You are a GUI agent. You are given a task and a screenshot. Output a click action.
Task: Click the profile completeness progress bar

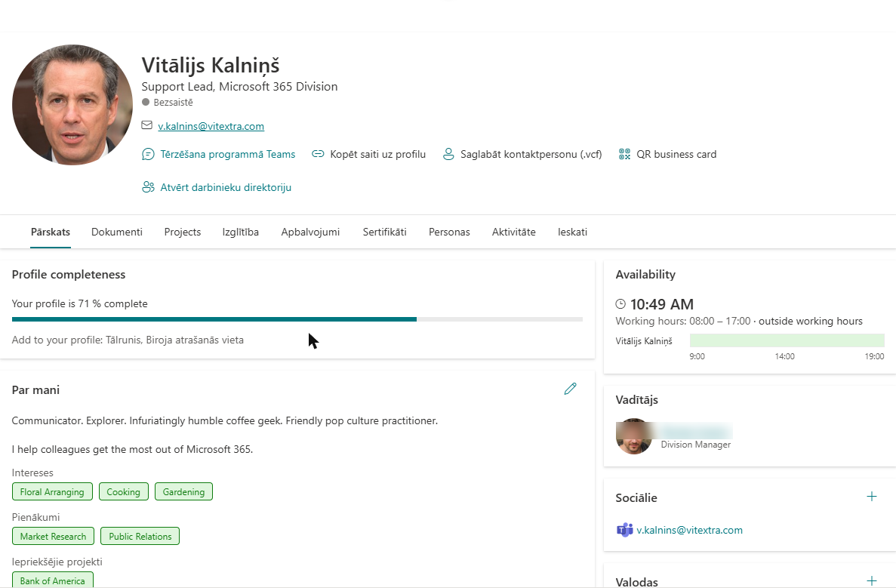[297, 319]
